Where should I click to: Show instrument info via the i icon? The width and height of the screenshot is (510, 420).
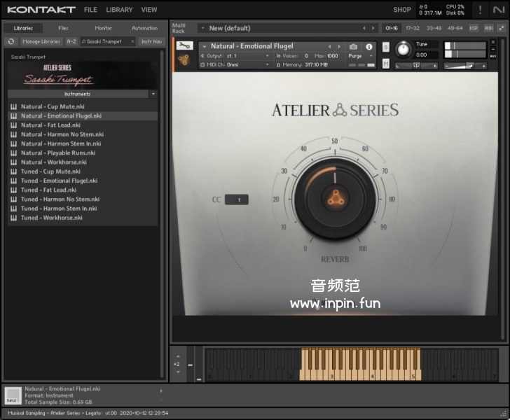368,47
